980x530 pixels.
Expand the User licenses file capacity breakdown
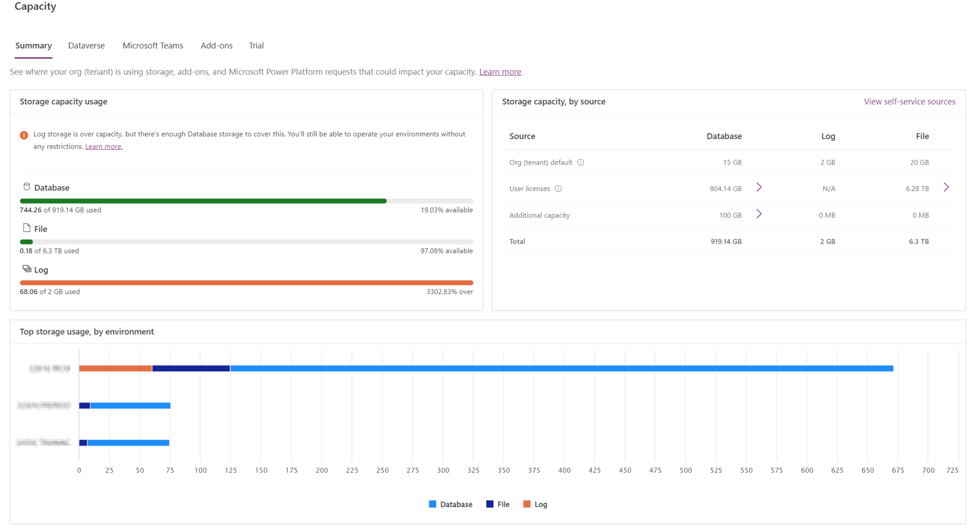click(946, 188)
